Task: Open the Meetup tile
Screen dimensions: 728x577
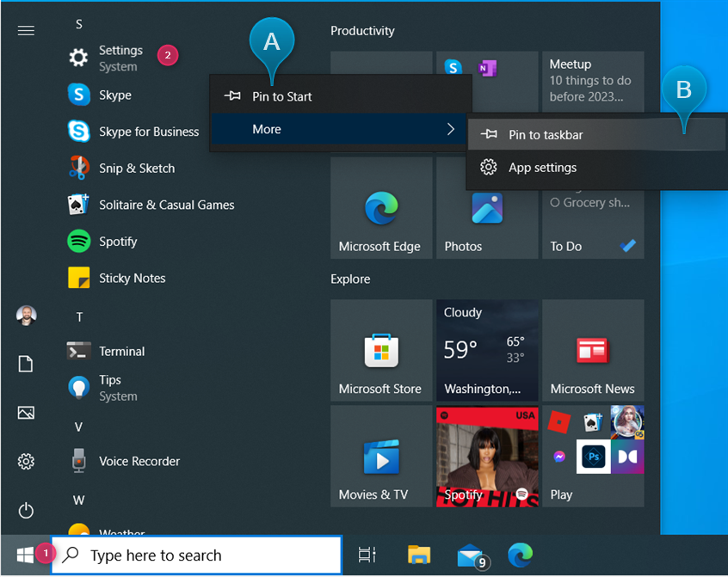Action: click(x=593, y=81)
